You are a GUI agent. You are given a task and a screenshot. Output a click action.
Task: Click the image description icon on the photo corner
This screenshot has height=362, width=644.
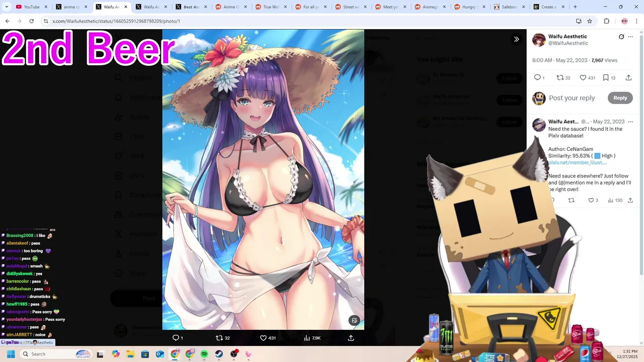pyautogui.click(x=355, y=320)
